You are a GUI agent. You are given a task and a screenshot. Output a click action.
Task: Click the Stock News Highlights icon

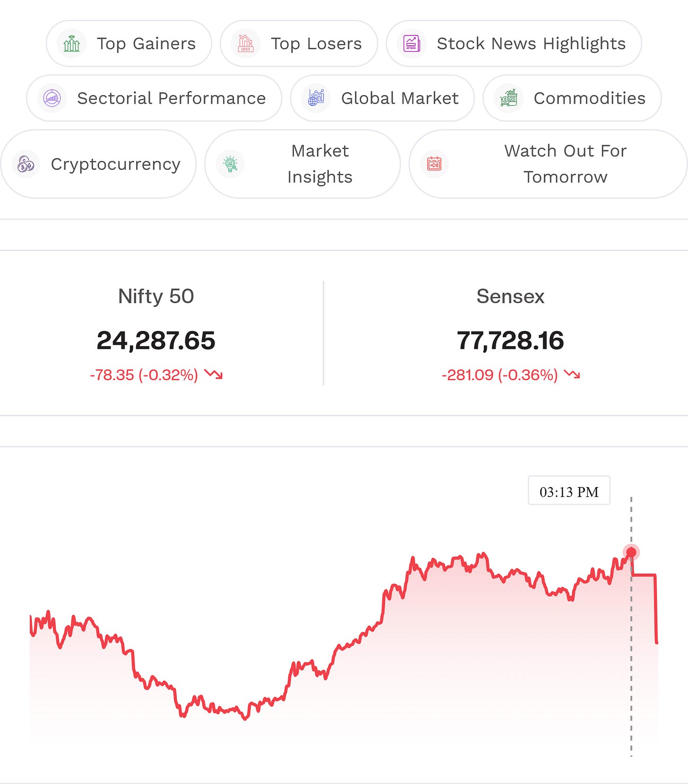tap(412, 44)
